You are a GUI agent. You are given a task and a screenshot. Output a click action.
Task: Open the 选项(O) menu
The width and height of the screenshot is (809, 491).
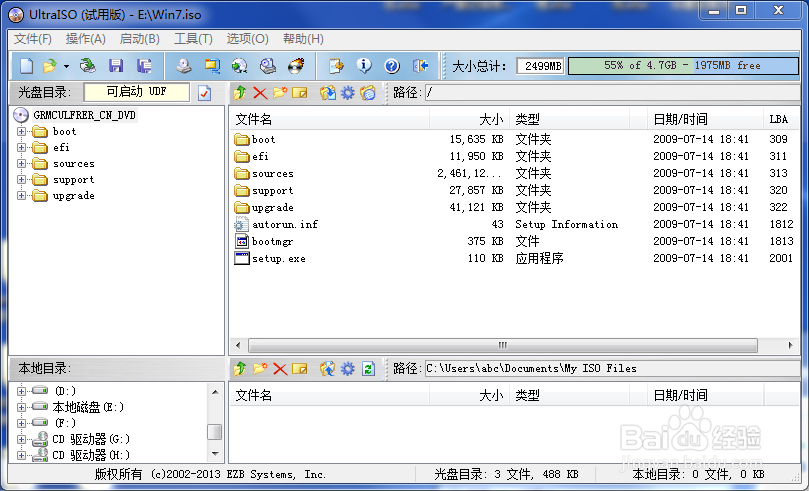click(248, 39)
